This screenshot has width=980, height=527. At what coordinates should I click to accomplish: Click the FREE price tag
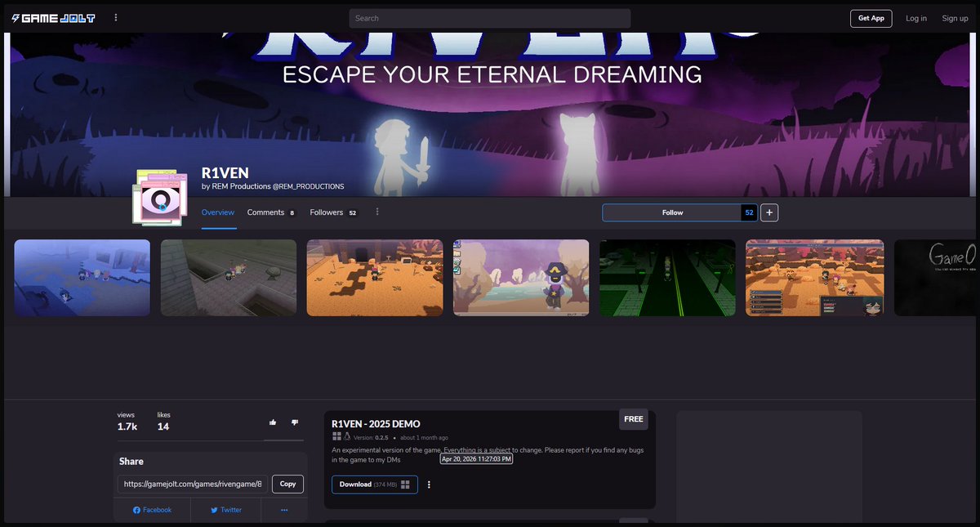tap(634, 419)
